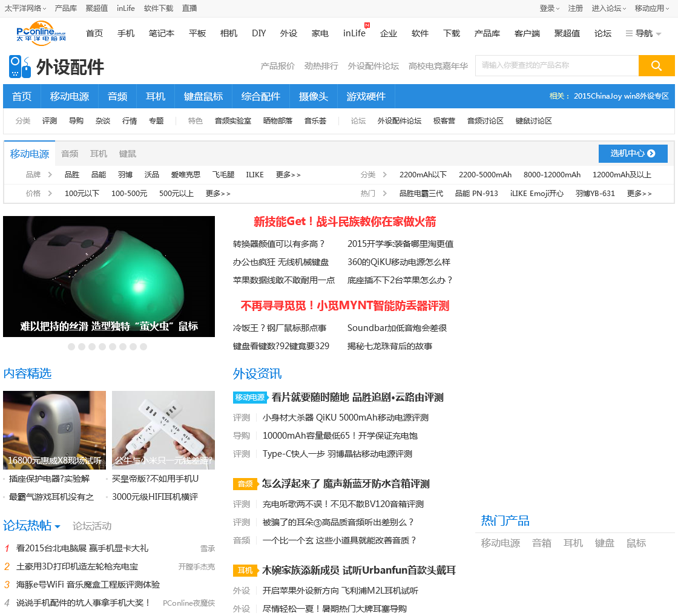Screen dimensions: 678x616
Task: Expand the 太平洋网络 dropdown
Action: (25, 8)
